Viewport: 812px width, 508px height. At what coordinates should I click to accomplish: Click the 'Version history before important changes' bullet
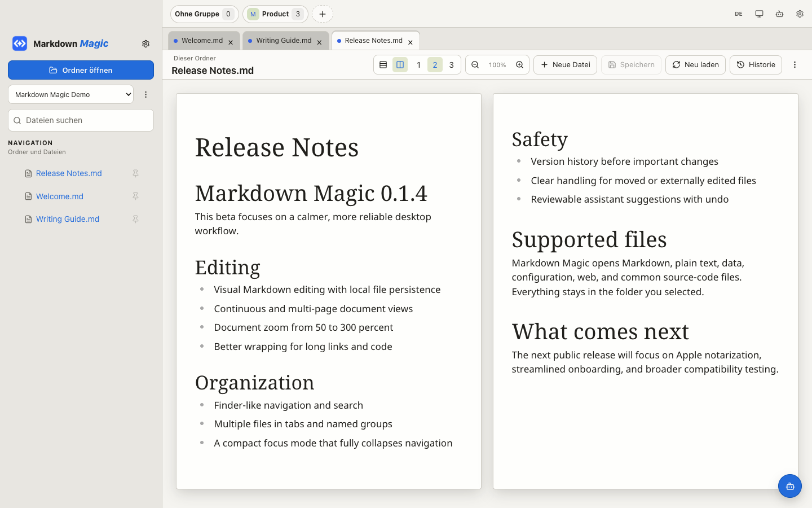point(624,161)
